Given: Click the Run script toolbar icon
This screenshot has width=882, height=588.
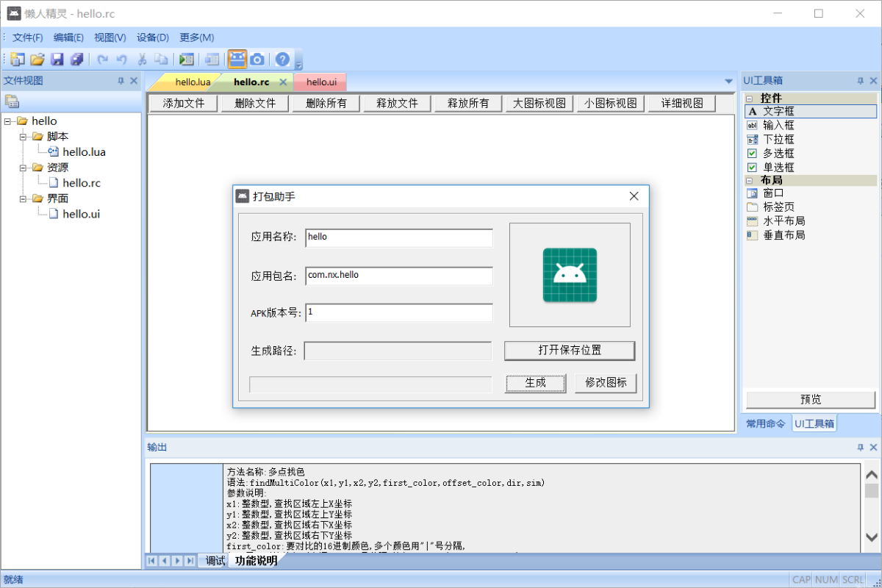Looking at the screenshot, I should tap(187, 60).
